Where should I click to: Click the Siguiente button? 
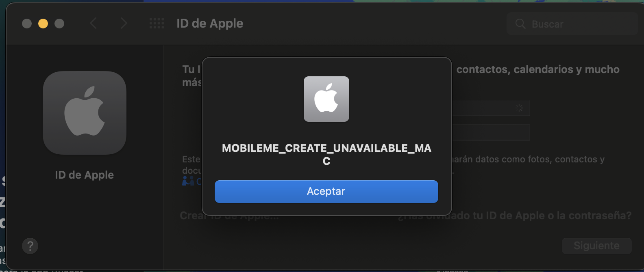click(x=596, y=246)
